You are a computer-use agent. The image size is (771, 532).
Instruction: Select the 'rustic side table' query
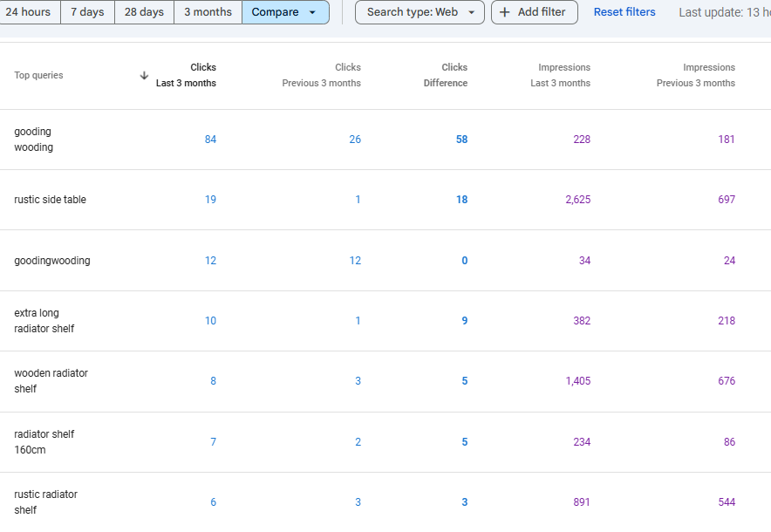click(50, 200)
